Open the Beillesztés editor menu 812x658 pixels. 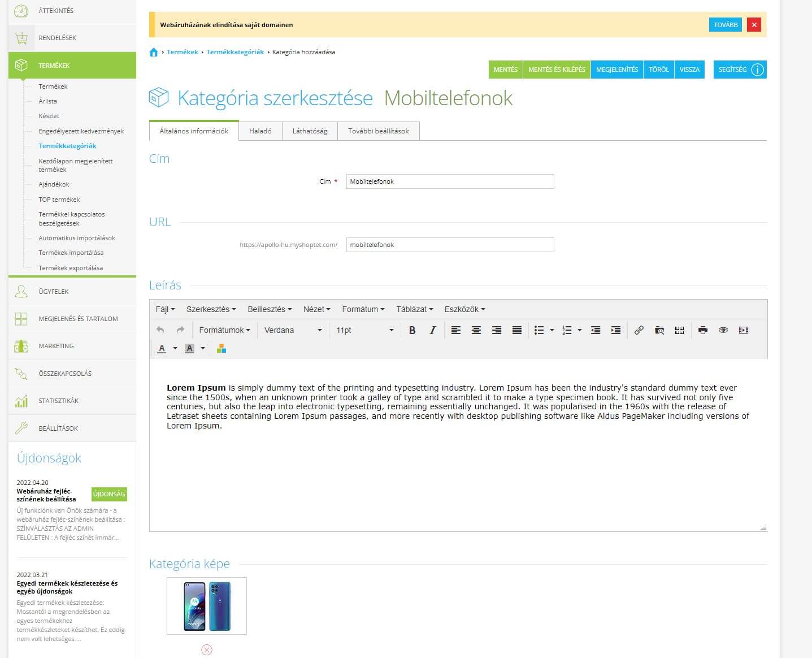tap(270, 309)
